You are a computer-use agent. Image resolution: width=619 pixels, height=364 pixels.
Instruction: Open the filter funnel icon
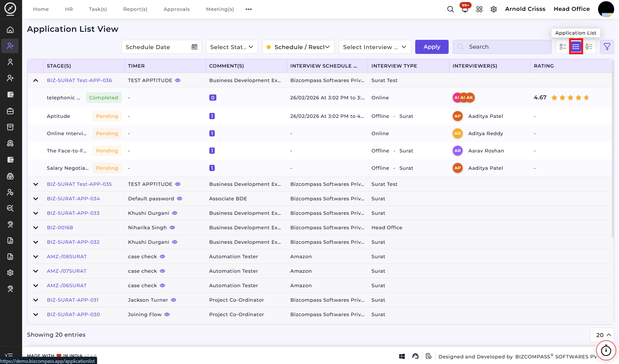click(x=607, y=47)
